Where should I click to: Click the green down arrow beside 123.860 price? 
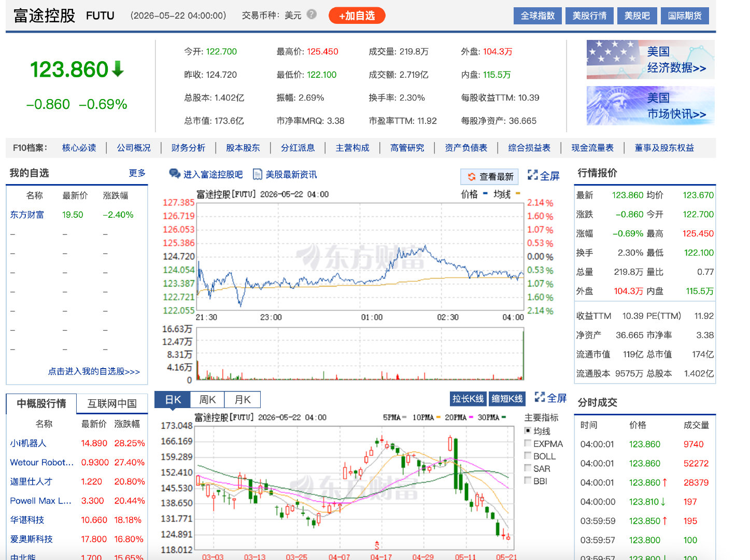(118, 68)
